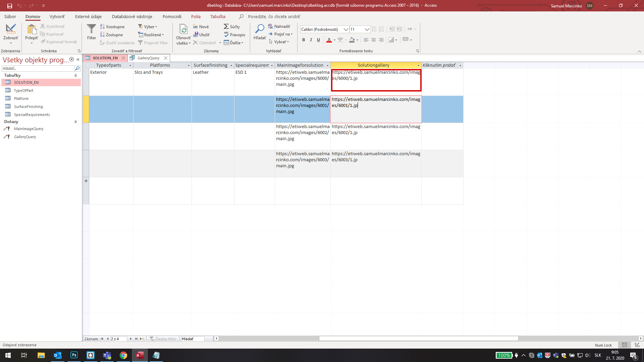This screenshot has height=362, width=644.
Task: Switch to Externé údaje tab
Action: coord(88,16)
